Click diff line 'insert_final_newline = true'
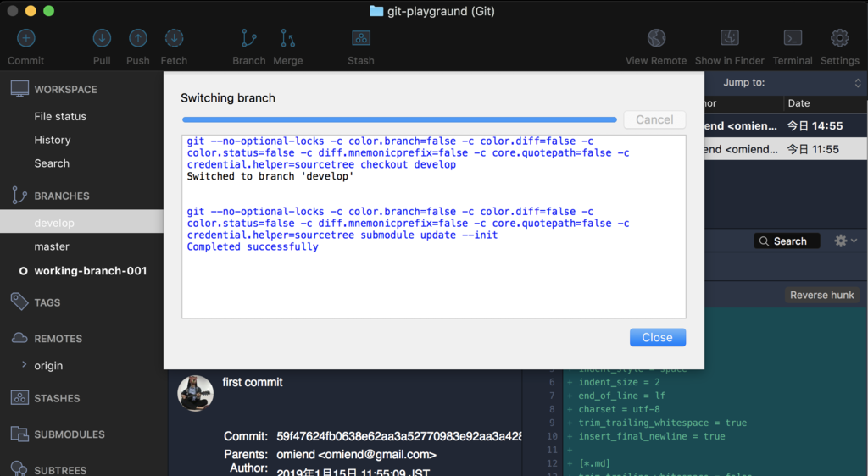 (x=652, y=436)
